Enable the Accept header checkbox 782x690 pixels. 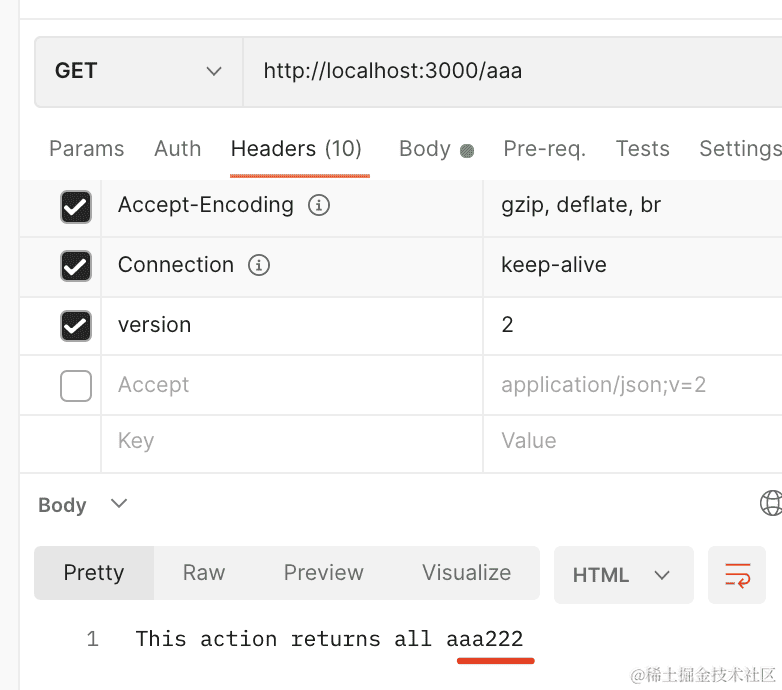(x=76, y=385)
